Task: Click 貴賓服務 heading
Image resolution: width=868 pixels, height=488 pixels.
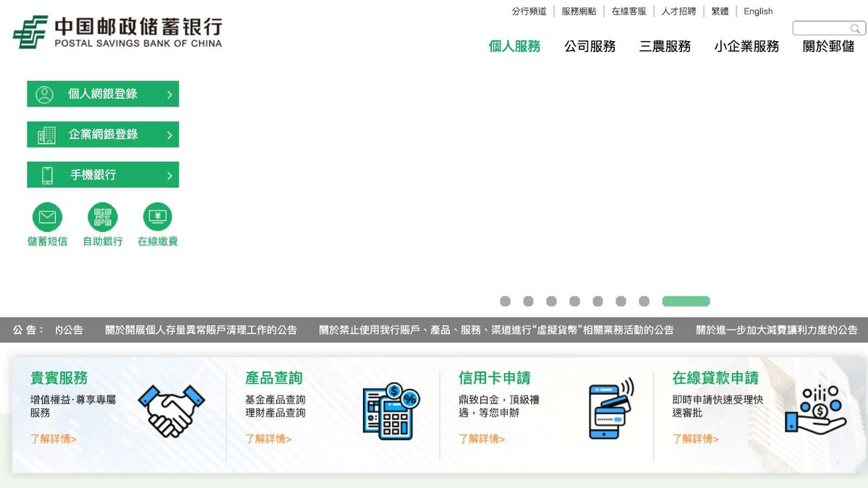Action: pos(59,378)
